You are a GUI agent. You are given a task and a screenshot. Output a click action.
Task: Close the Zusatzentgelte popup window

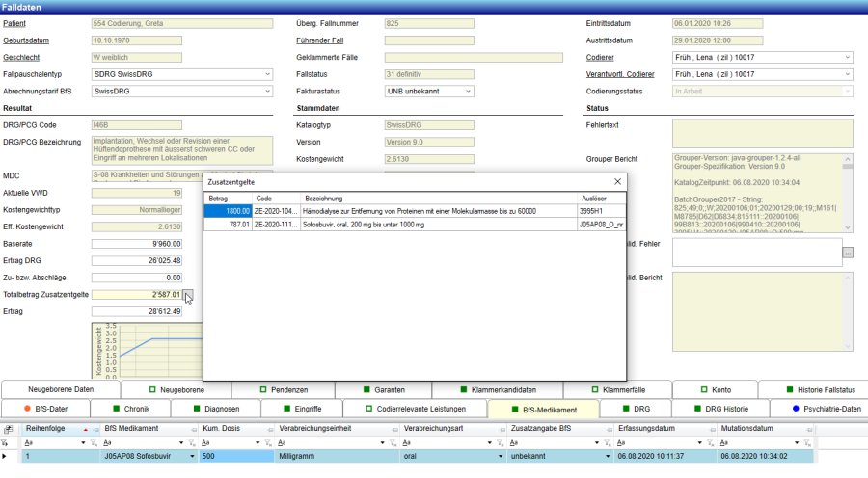pyautogui.click(x=617, y=181)
